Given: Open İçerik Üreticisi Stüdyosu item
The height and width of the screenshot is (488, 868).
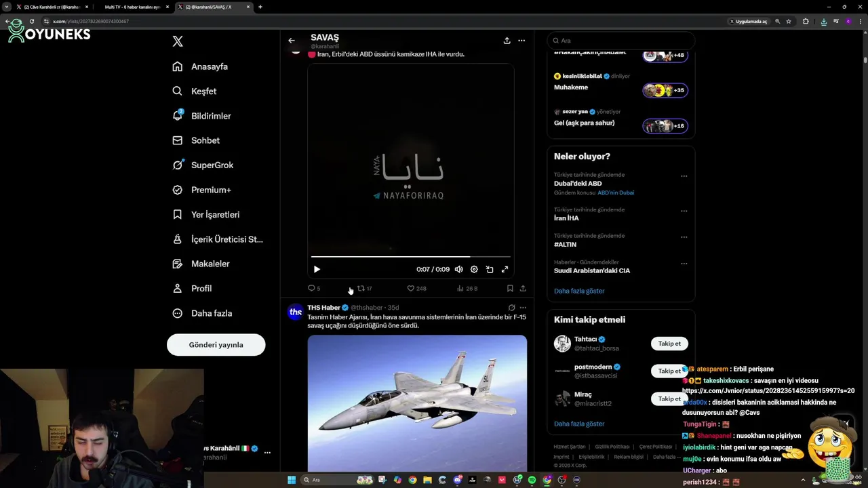Looking at the screenshot, I should pyautogui.click(x=218, y=239).
